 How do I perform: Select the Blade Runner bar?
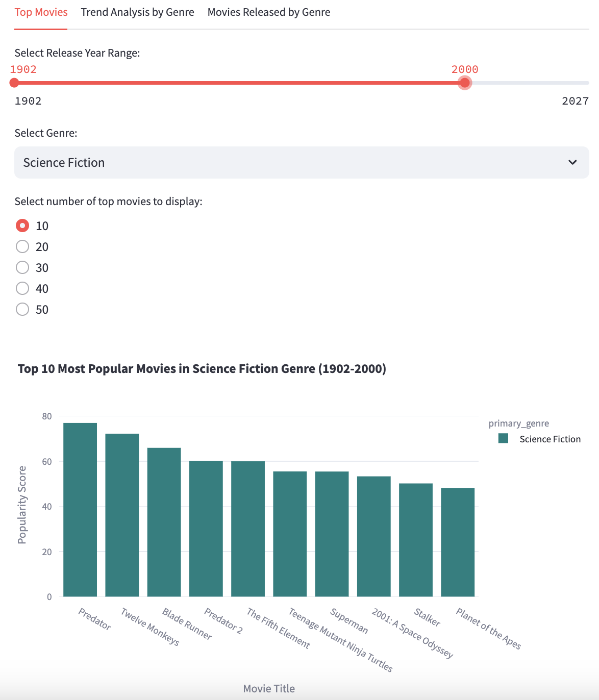point(164,520)
